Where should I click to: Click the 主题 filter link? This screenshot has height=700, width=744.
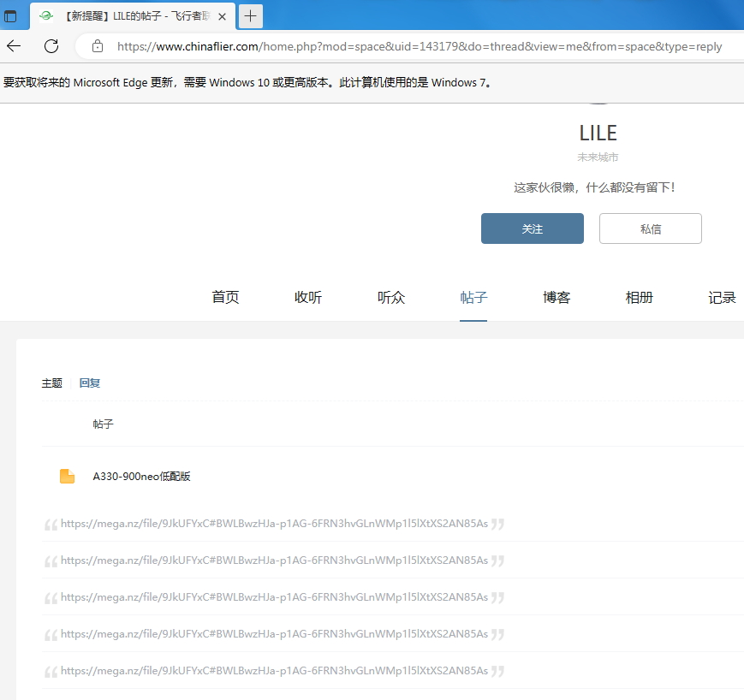click(x=51, y=383)
